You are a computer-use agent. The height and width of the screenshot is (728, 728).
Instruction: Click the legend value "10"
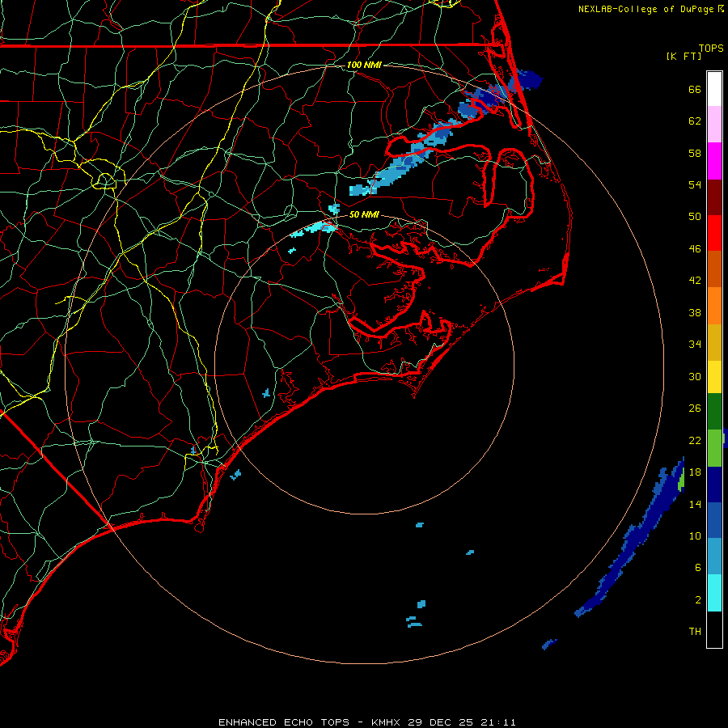[x=695, y=535]
